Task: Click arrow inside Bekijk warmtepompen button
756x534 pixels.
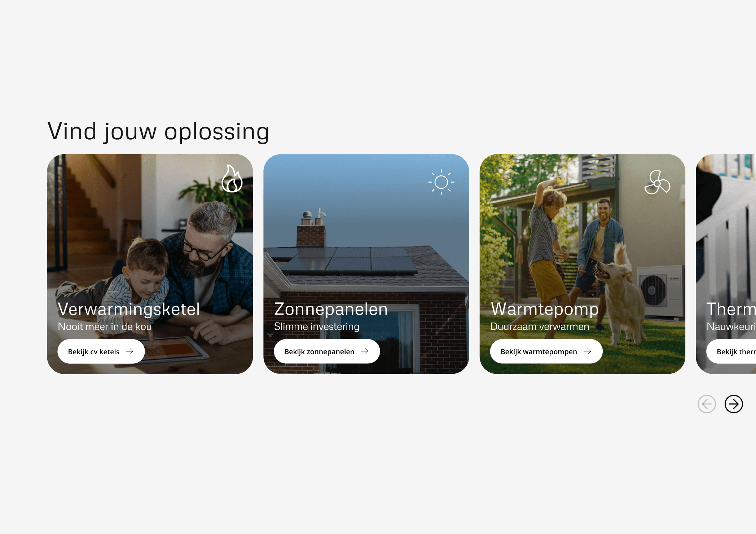Action: tap(587, 351)
